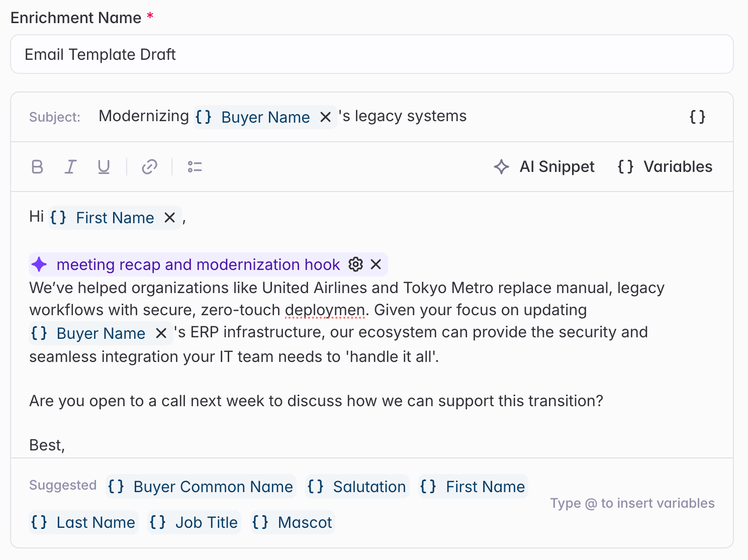Screen dimensions: 748x560
Task: Insert suggested Mascot variable
Action: [x=293, y=522]
